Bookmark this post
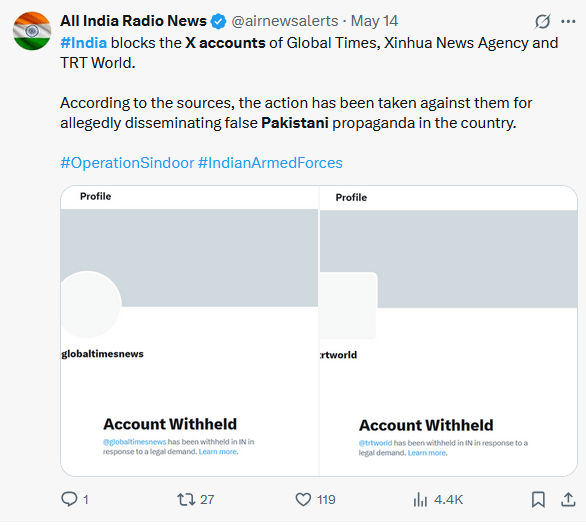Screen dimensions: 586x525 point(538,499)
